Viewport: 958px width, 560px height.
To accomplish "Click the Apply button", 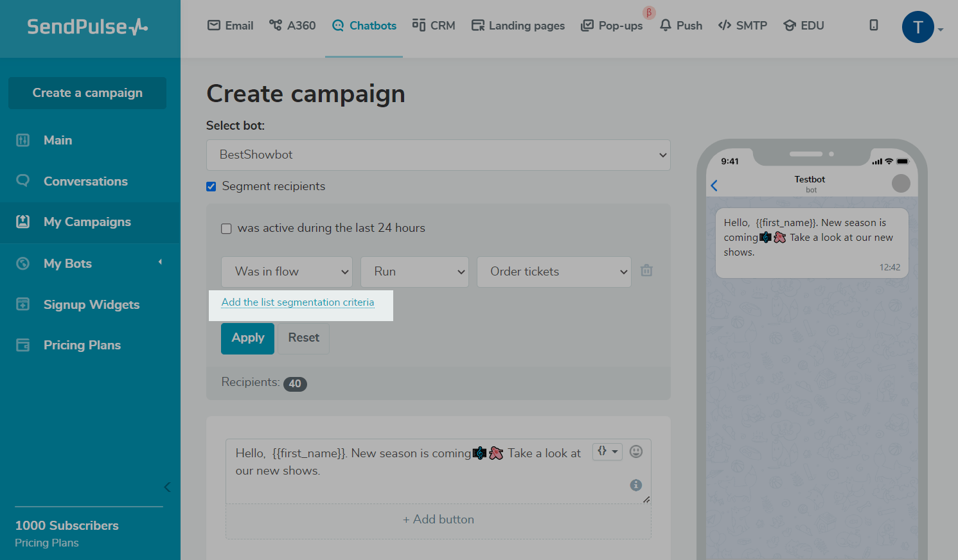I will (247, 338).
